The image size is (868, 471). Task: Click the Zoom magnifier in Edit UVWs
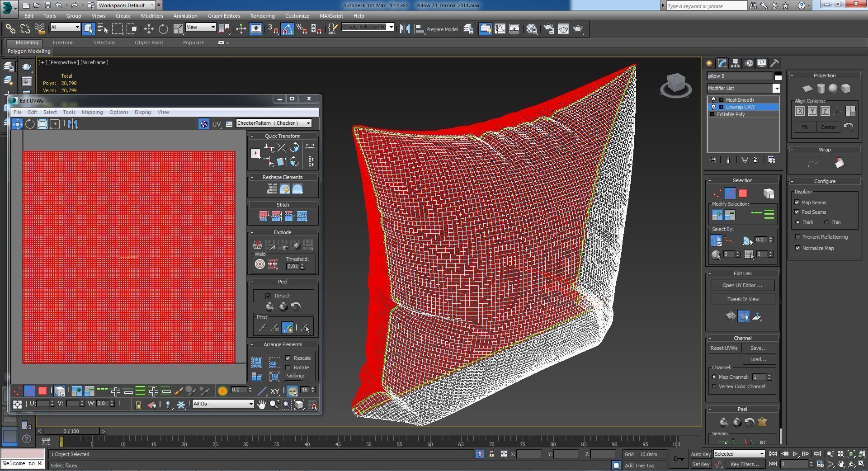click(x=274, y=404)
